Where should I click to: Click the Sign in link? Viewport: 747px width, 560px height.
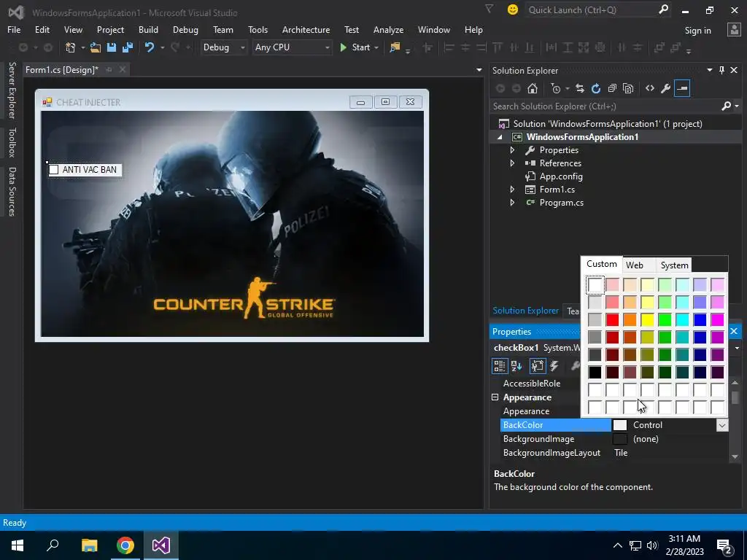697,31
